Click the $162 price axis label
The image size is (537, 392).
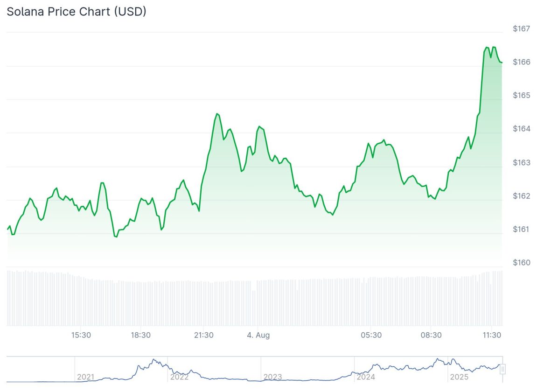pyautogui.click(x=521, y=196)
